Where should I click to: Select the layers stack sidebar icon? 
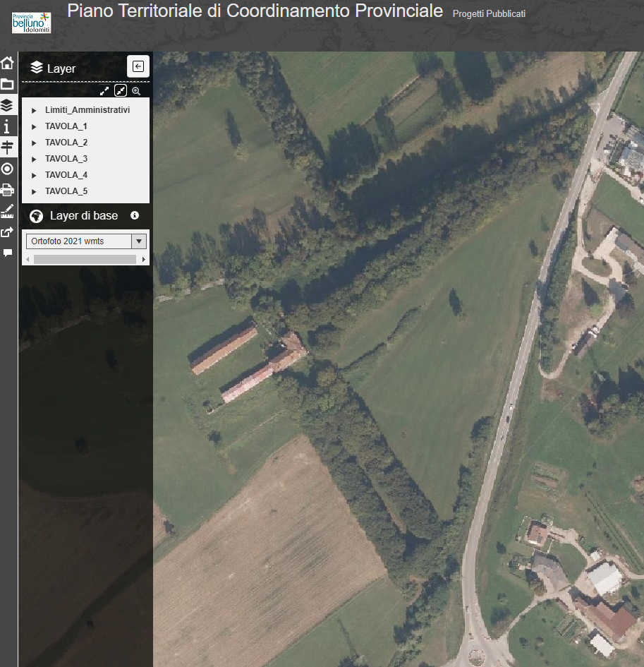7,105
